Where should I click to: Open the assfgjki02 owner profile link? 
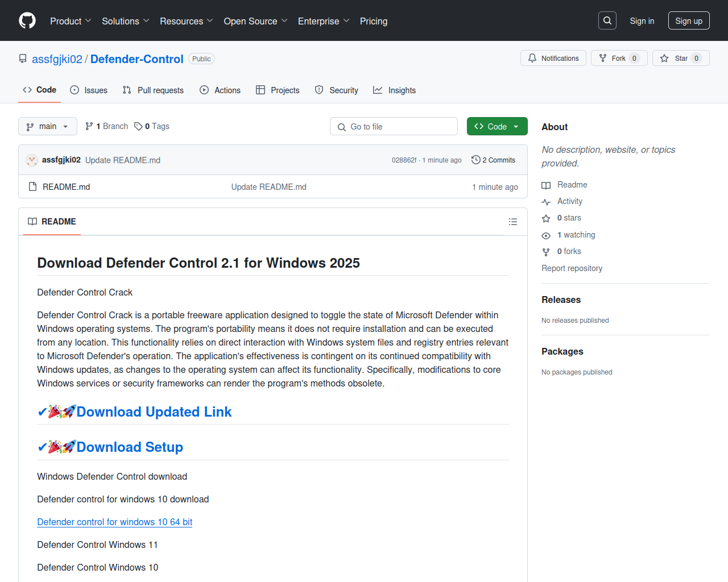pyautogui.click(x=57, y=59)
